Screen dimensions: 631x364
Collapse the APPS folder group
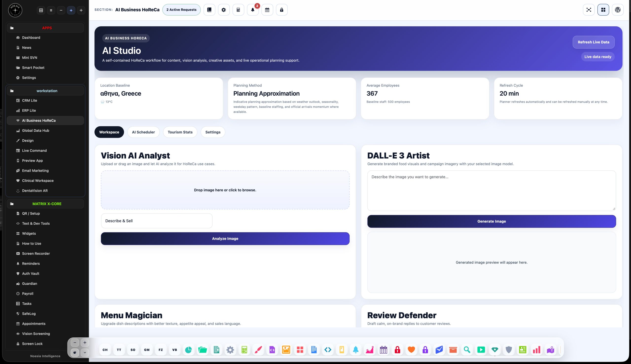coord(45,28)
